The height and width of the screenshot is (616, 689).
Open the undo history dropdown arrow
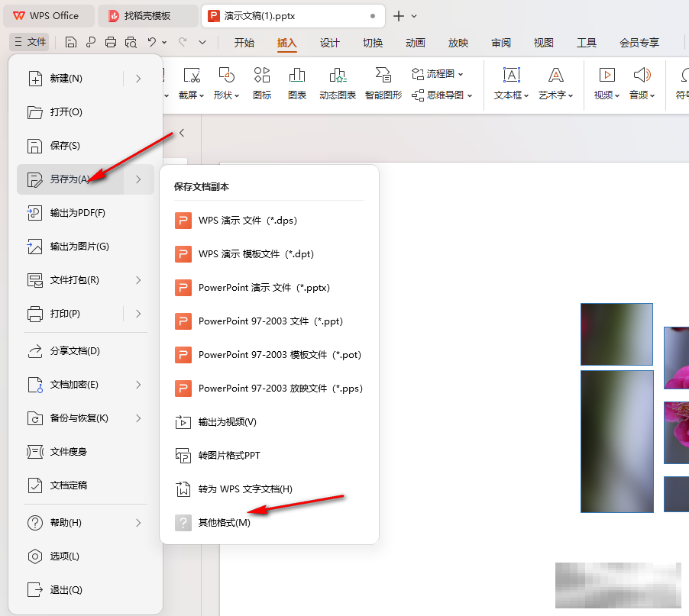pyautogui.click(x=164, y=43)
